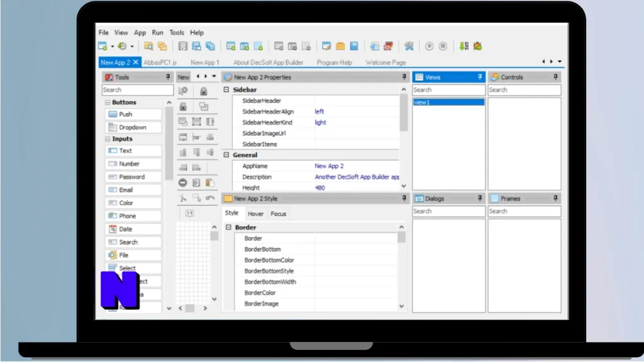Pin the Frames panel
644x362 pixels.
[x=555, y=198]
